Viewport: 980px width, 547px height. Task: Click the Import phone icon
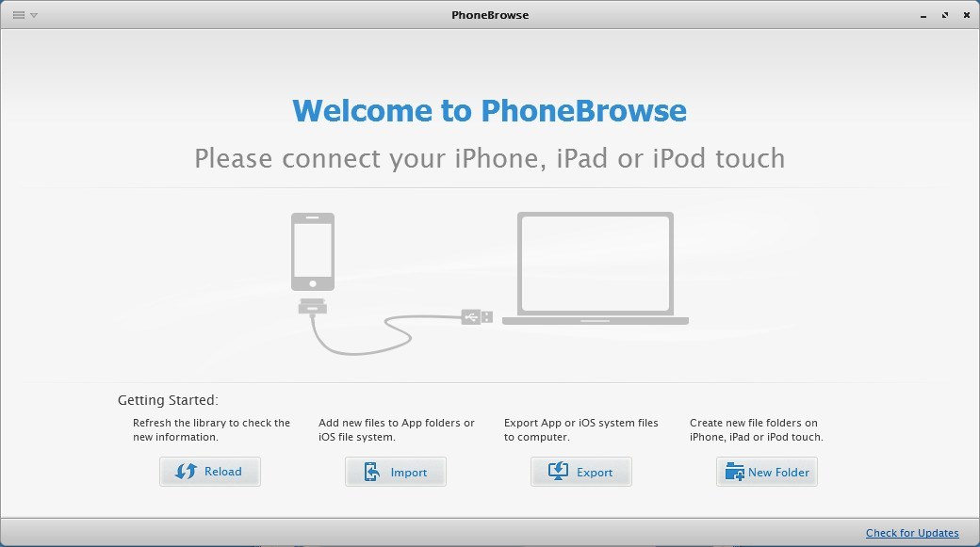click(x=369, y=471)
